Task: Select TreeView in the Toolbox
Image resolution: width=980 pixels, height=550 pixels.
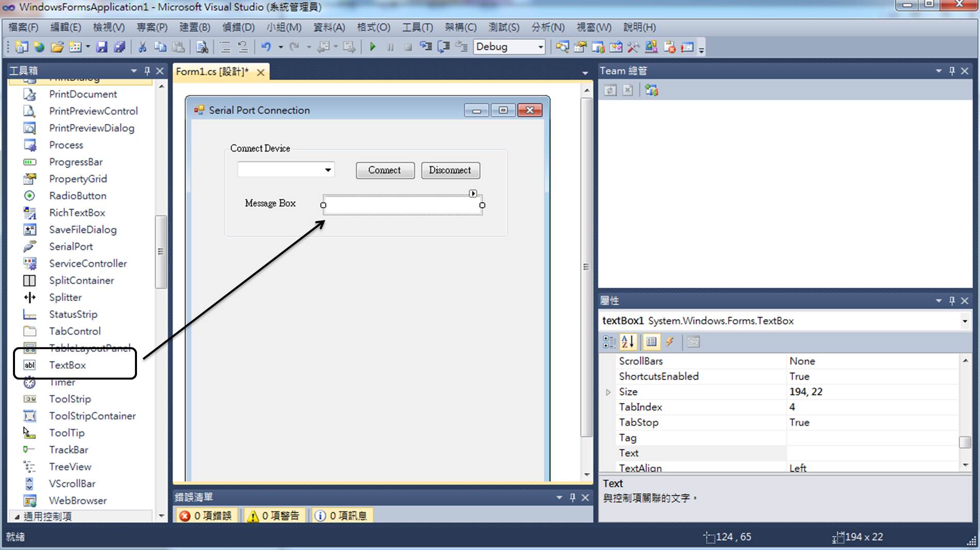Action: [70, 467]
